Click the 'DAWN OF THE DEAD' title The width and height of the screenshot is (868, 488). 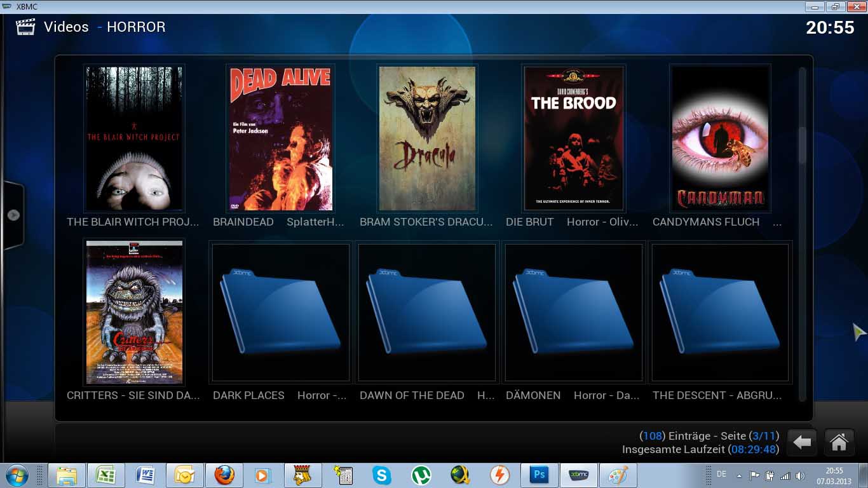pyautogui.click(x=412, y=395)
